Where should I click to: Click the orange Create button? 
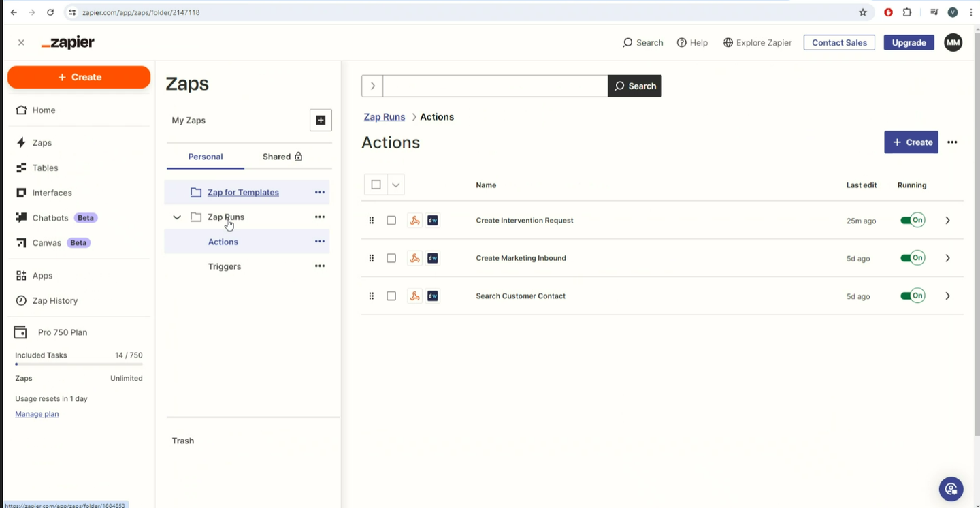(x=79, y=77)
